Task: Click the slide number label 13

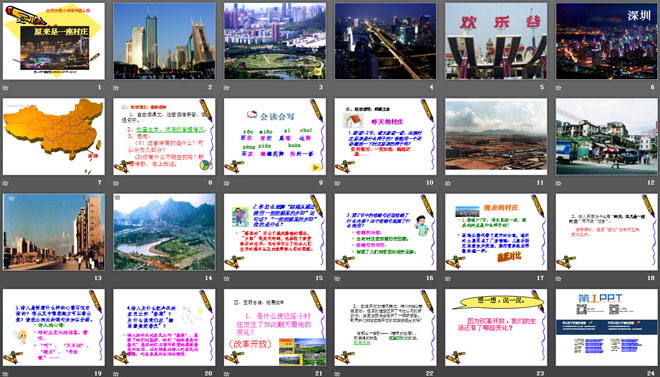Action: [x=98, y=278]
